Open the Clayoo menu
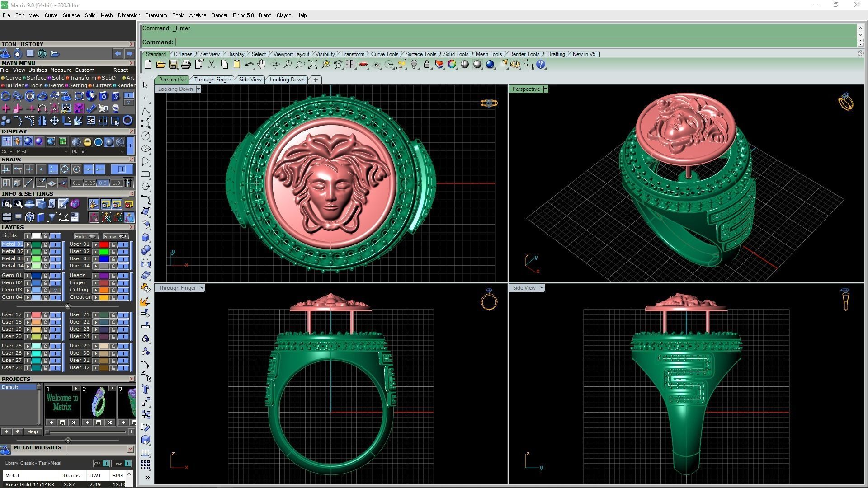868x488 pixels. tap(284, 15)
